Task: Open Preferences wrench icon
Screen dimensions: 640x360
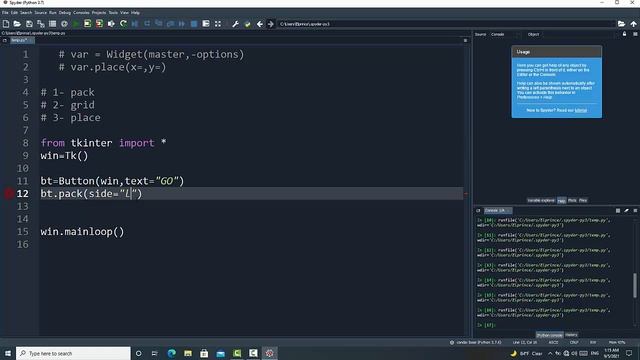Action: pyautogui.click(x=236, y=24)
